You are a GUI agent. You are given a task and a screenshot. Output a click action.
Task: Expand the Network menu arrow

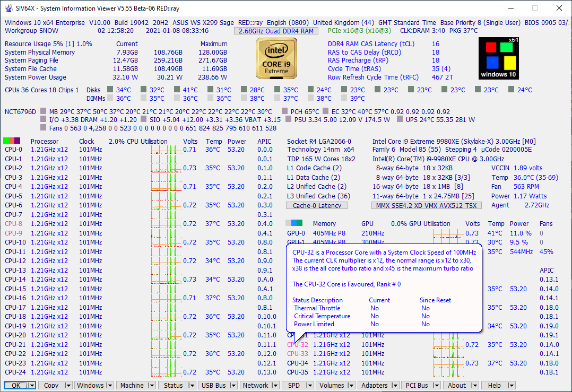(x=275, y=386)
